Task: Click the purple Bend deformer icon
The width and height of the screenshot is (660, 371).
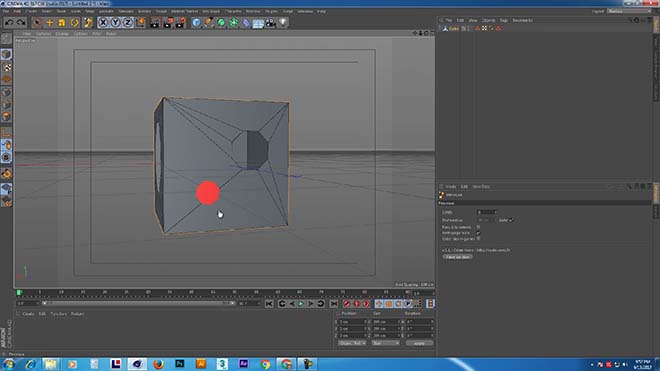Action: click(x=246, y=23)
